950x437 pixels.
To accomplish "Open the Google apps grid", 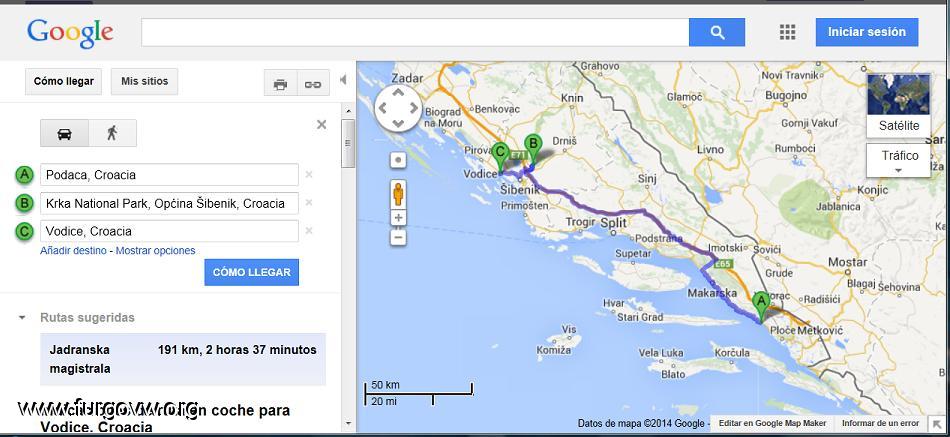I will (x=787, y=32).
